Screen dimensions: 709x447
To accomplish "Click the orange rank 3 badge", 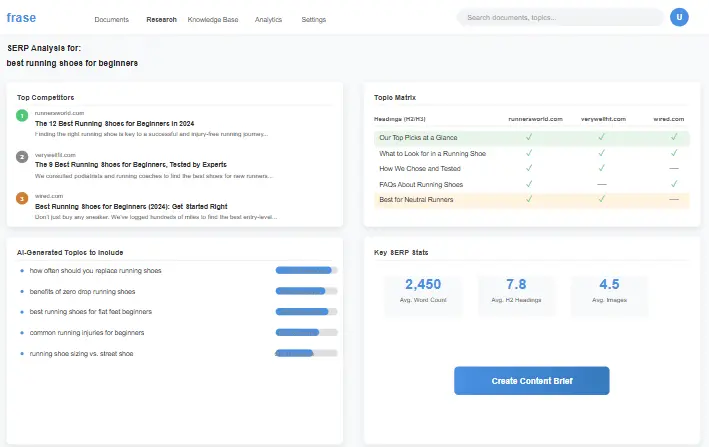I will 22,198.
